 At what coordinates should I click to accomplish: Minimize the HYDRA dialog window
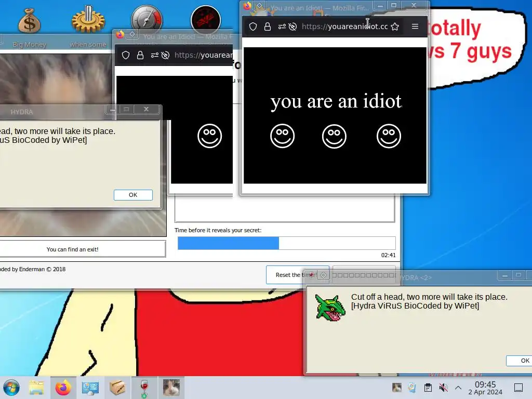click(x=113, y=109)
